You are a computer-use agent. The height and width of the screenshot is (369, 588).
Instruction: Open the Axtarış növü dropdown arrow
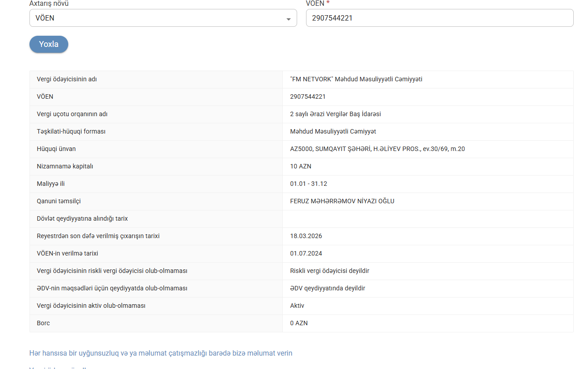(x=289, y=20)
